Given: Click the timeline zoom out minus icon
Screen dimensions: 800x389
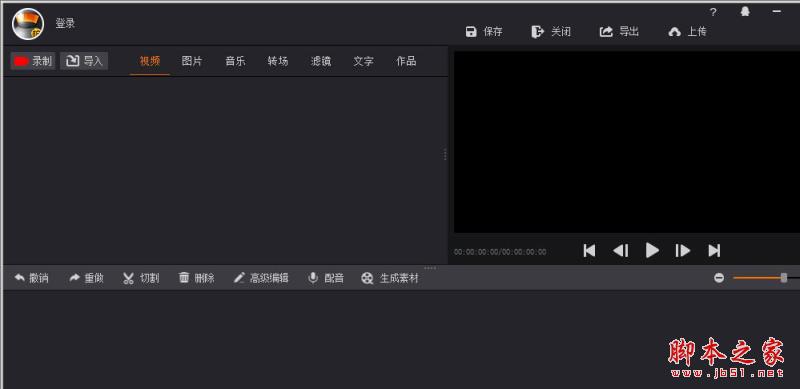Looking at the screenshot, I should [x=719, y=278].
